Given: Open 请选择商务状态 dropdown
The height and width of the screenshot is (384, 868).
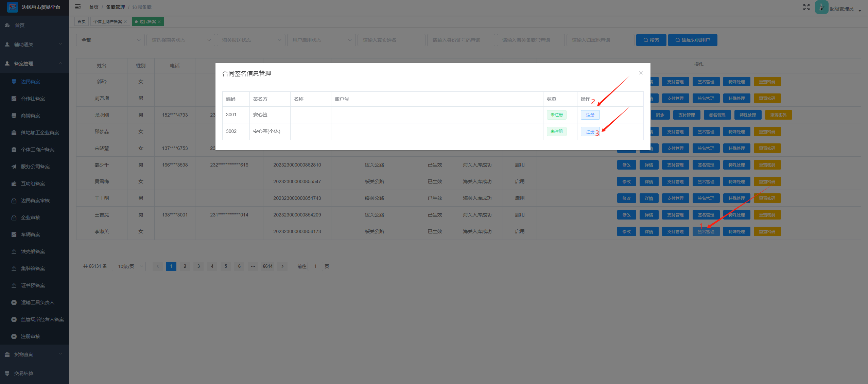Looking at the screenshot, I should point(181,40).
